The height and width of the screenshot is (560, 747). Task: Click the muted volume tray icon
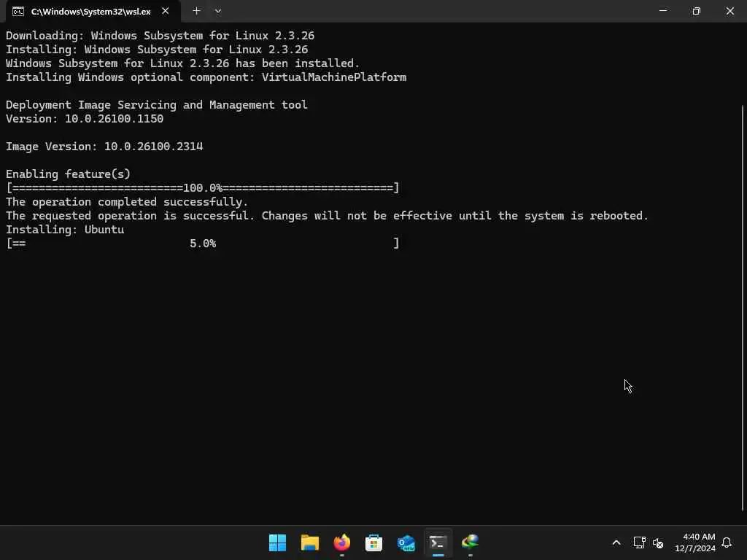(x=658, y=542)
